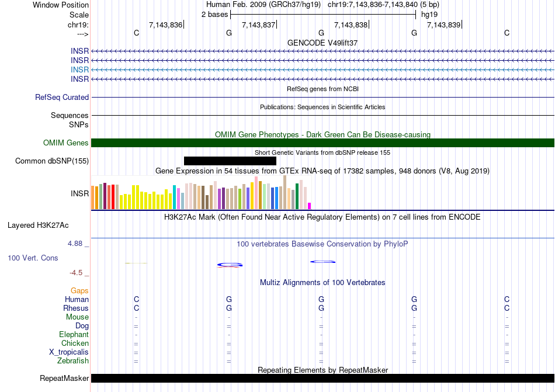Click the RepeatMasker track label
The height and width of the screenshot is (392, 555).
tap(64, 378)
